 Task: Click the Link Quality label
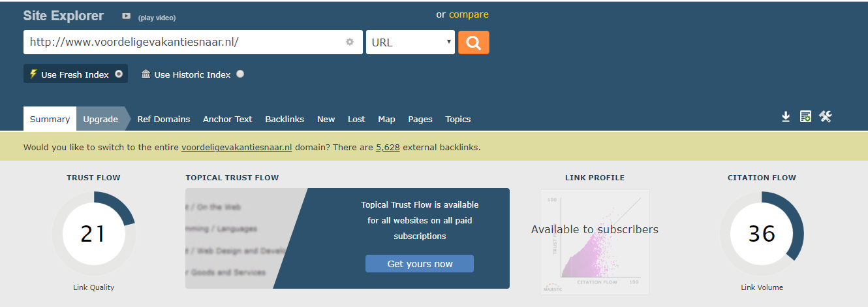click(93, 287)
